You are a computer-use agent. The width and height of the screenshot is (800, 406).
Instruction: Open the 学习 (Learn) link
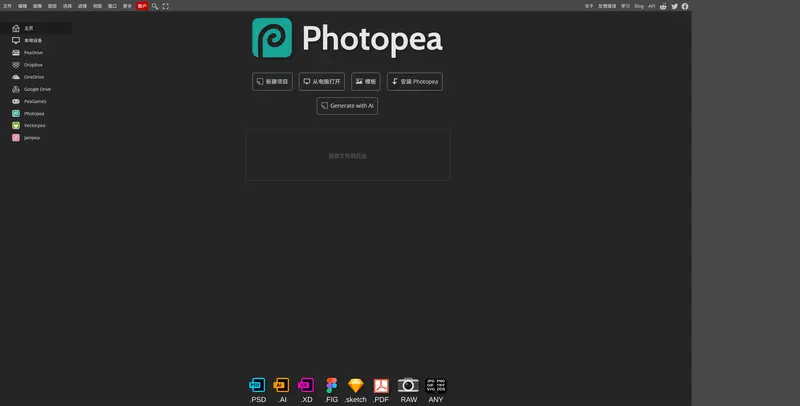coord(626,6)
